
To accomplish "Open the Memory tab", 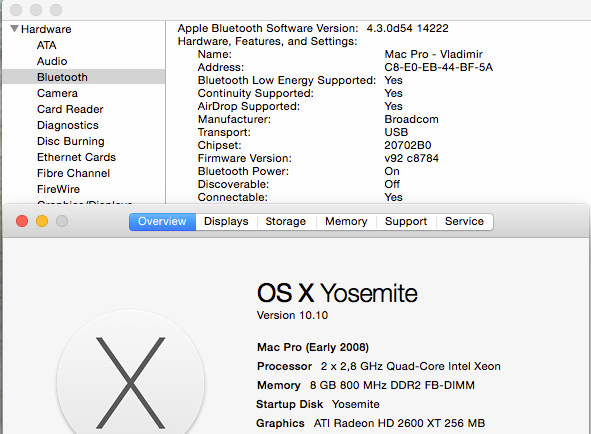I will coord(346,221).
